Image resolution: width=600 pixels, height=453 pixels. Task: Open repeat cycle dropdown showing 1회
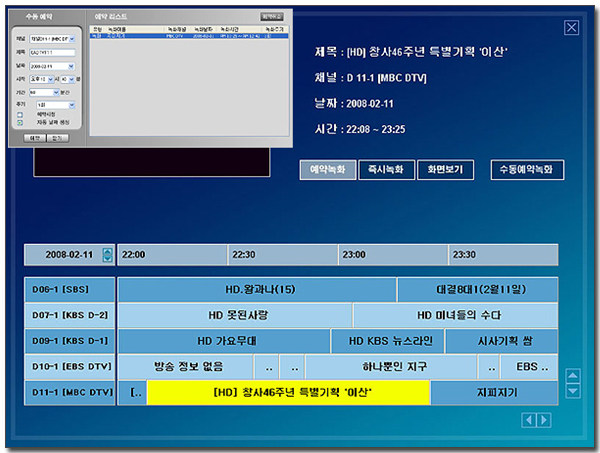[72, 105]
